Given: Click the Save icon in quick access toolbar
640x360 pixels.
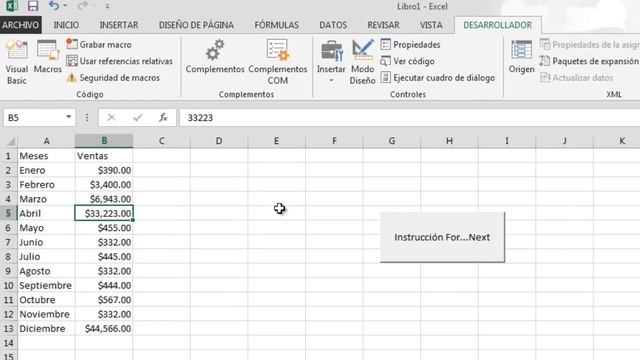Looking at the screenshot, I should [x=33, y=6].
